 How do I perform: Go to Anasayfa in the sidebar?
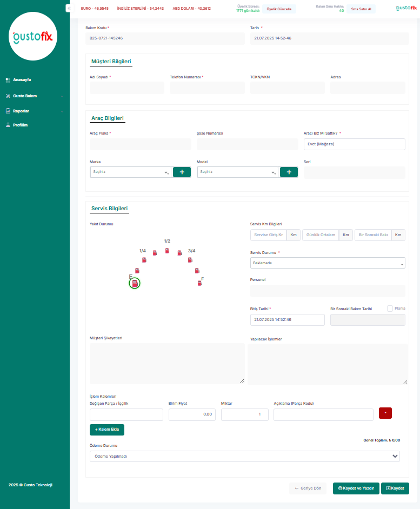pos(22,80)
